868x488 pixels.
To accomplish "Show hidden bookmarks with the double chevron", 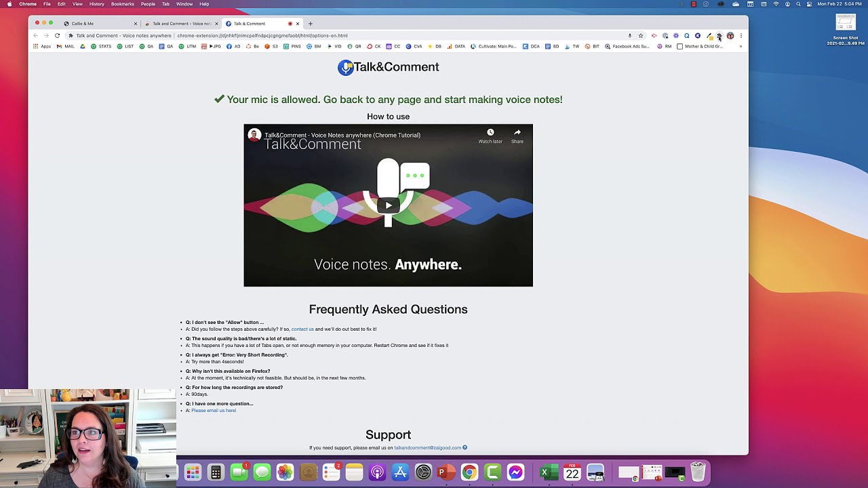I will [741, 47].
